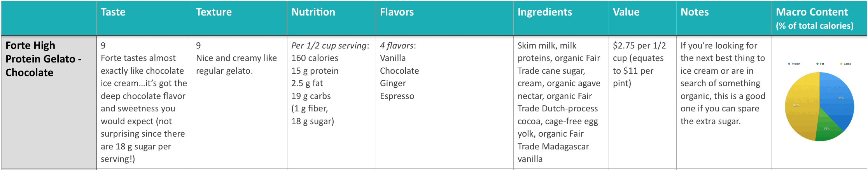Click the Ginger flavor entry
The height and width of the screenshot is (170, 868).
click(x=393, y=83)
